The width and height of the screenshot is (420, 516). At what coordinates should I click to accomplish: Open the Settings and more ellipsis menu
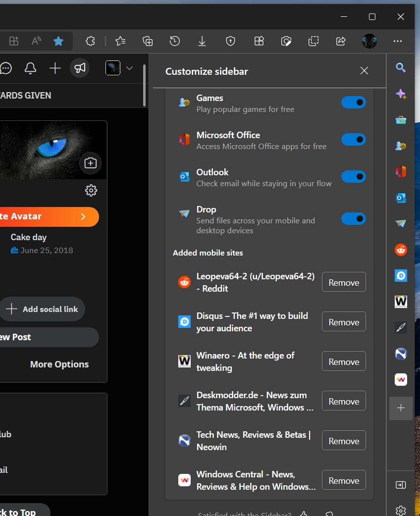(x=398, y=41)
